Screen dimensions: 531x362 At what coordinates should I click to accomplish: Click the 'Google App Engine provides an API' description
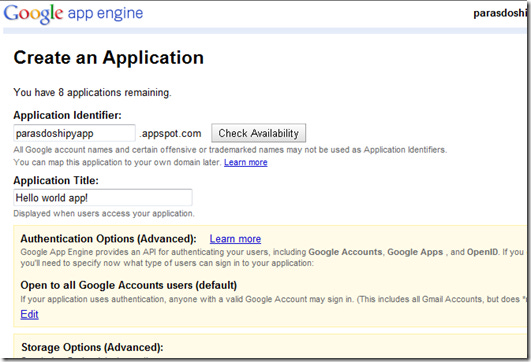point(272,257)
